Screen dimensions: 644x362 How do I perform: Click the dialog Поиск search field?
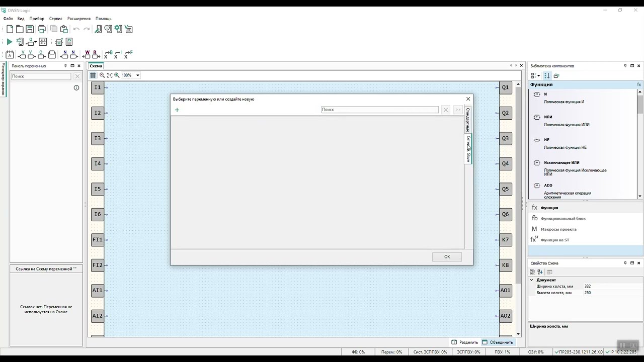click(x=380, y=110)
